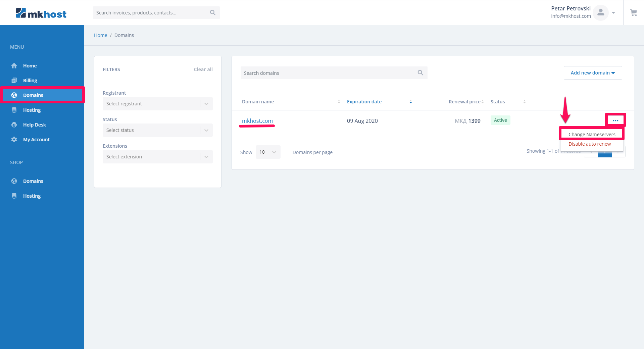Select Disable auto renew option
The image size is (644, 349).
[x=589, y=144]
